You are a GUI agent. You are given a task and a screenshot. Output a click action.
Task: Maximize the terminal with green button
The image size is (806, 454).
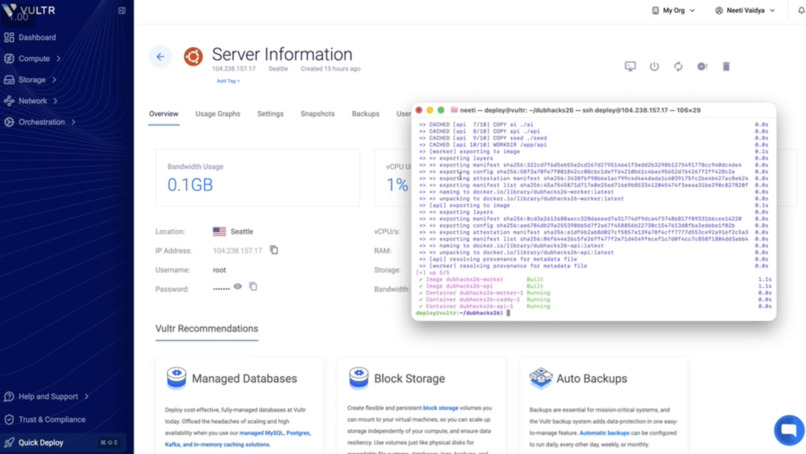(x=441, y=110)
